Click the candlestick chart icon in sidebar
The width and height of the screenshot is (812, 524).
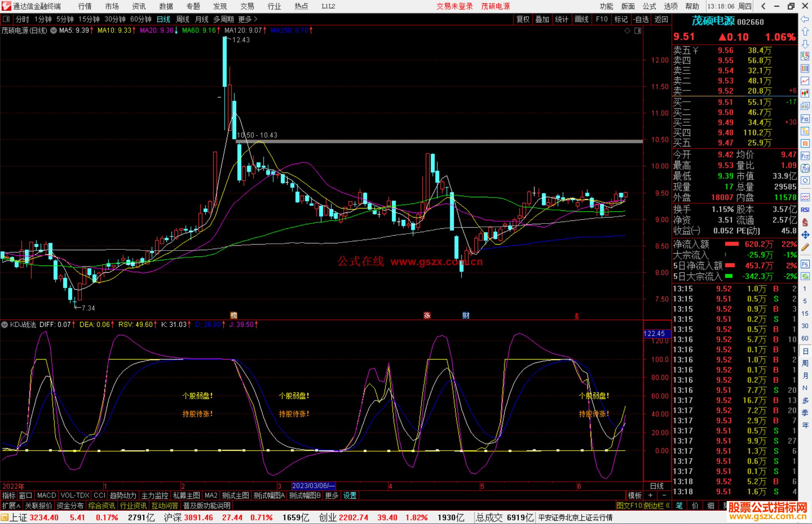tap(805, 93)
